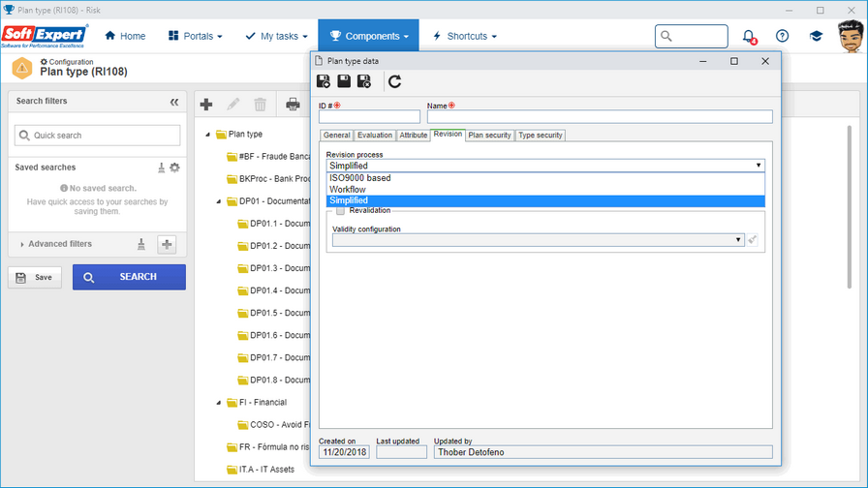The image size is (868, 488).
Task: Click the top bar global search box
Action: 692,36
